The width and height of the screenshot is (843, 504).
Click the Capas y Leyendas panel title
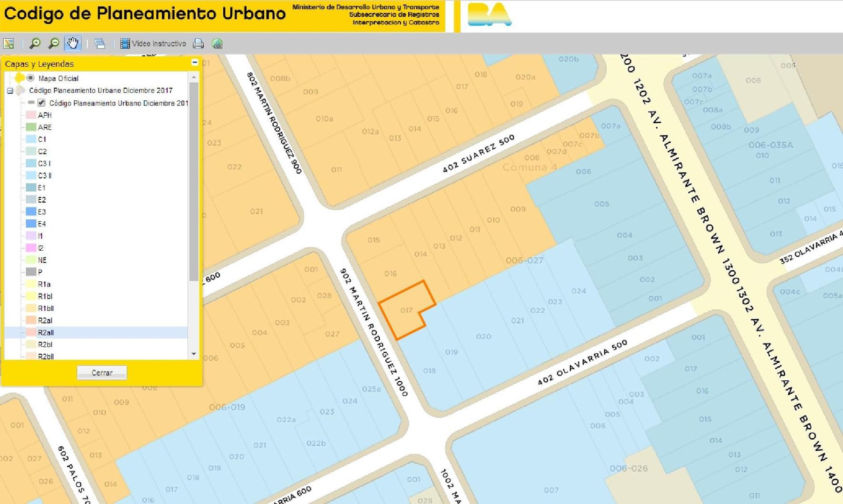39,63
